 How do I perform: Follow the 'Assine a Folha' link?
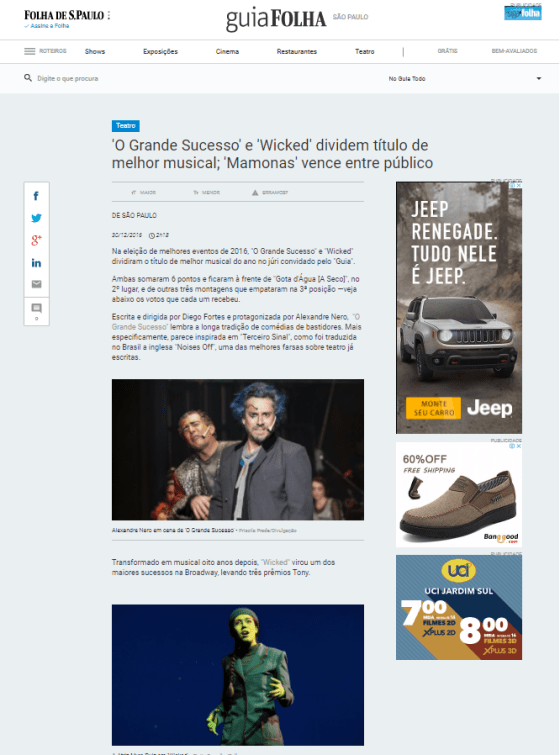[50, 26]
